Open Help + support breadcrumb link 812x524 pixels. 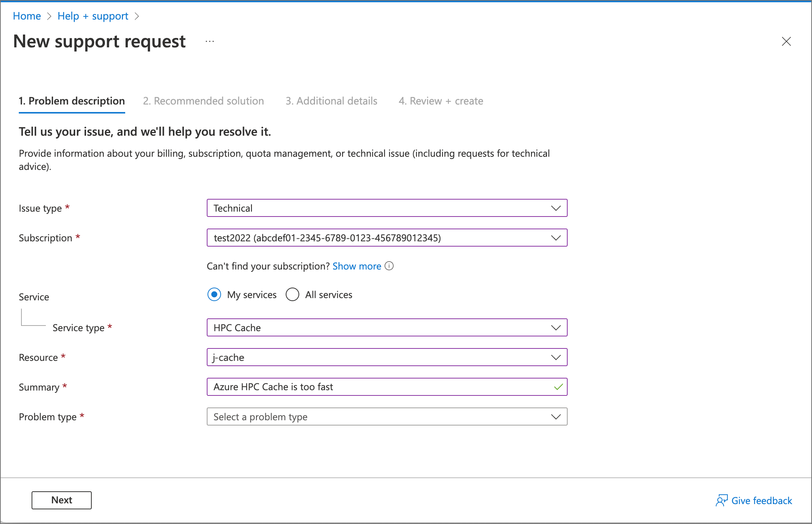coord(93,16)
